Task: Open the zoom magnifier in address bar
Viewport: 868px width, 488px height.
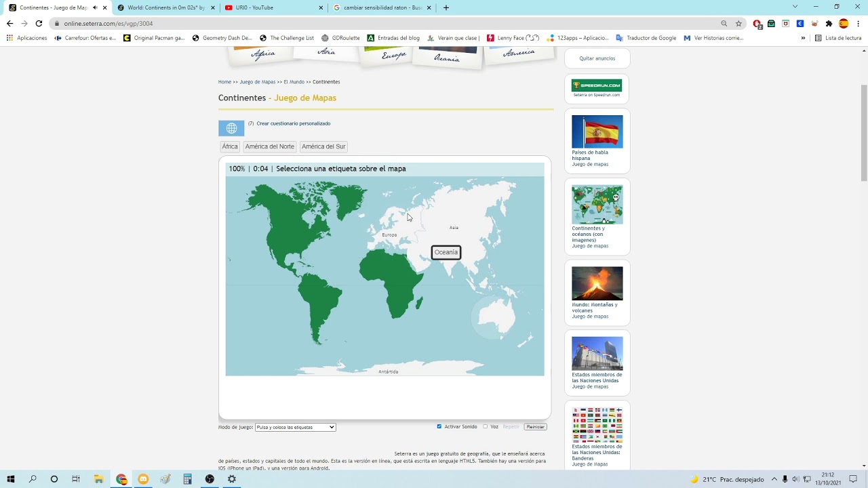Action: coord(724,23)
